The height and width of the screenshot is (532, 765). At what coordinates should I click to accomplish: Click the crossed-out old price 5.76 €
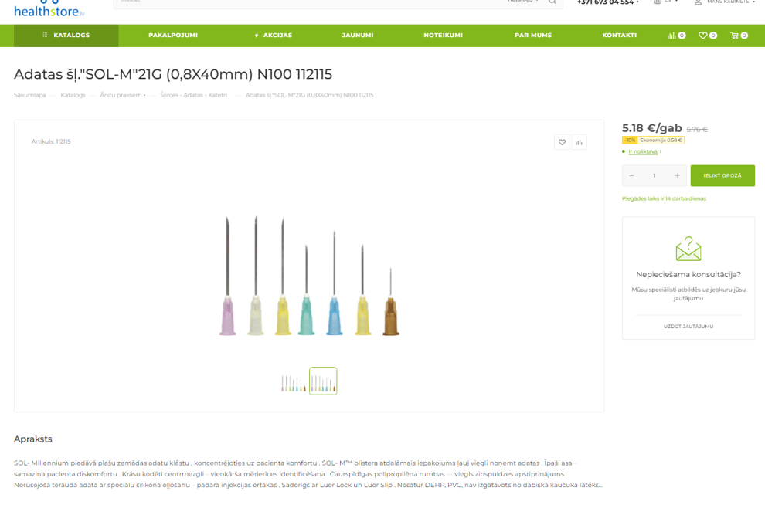697,129
